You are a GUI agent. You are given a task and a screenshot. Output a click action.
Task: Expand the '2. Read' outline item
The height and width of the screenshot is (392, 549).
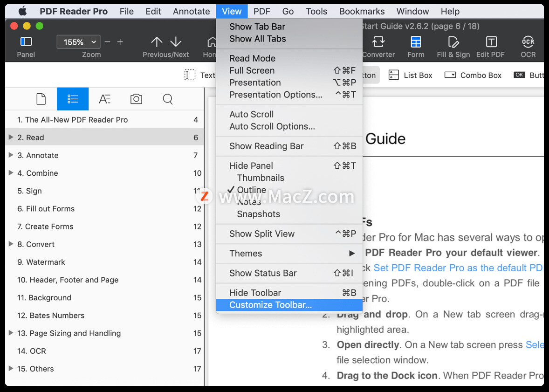[11, 137]
